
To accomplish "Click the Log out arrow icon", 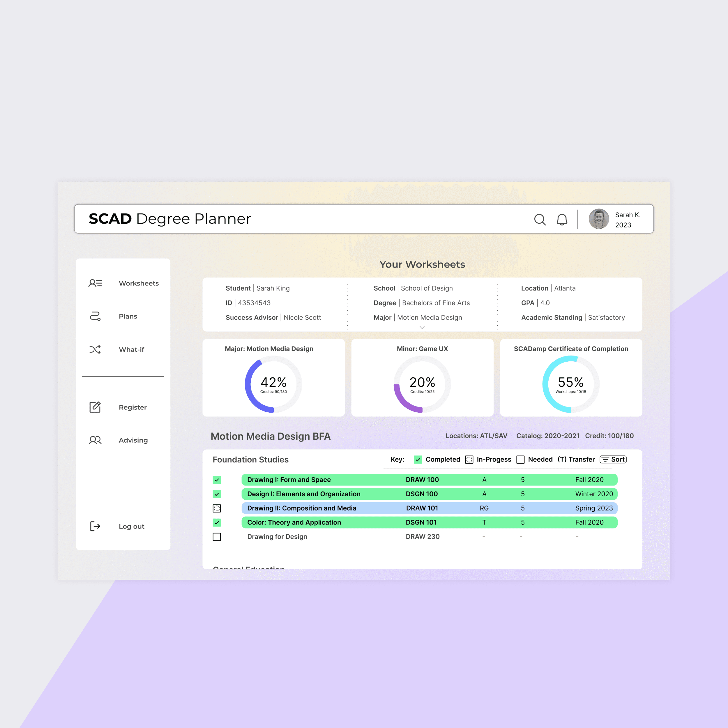I will 95,526.
